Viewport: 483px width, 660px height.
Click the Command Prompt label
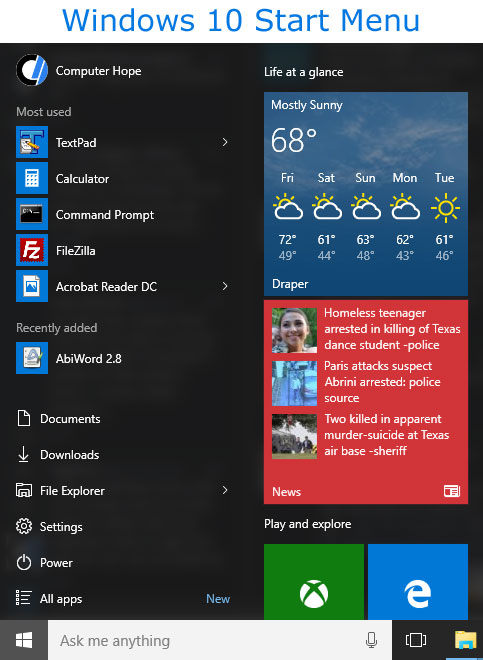tap(105, 215)
